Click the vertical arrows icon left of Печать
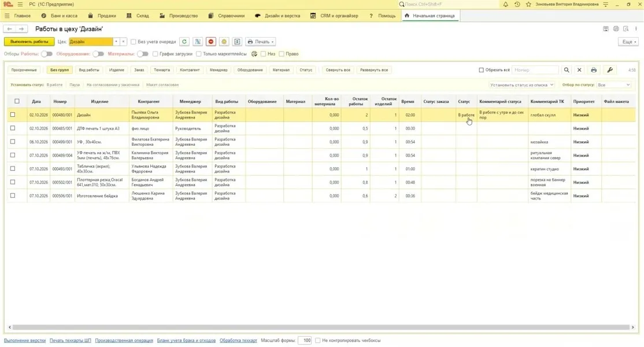The width and height of the screenshot is (644, 347). point(237,42)
